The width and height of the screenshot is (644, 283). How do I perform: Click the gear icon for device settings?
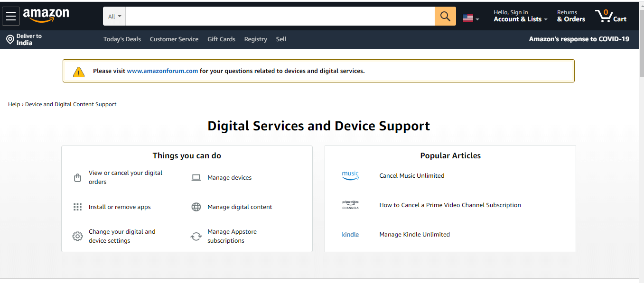(x=77, y=236)
